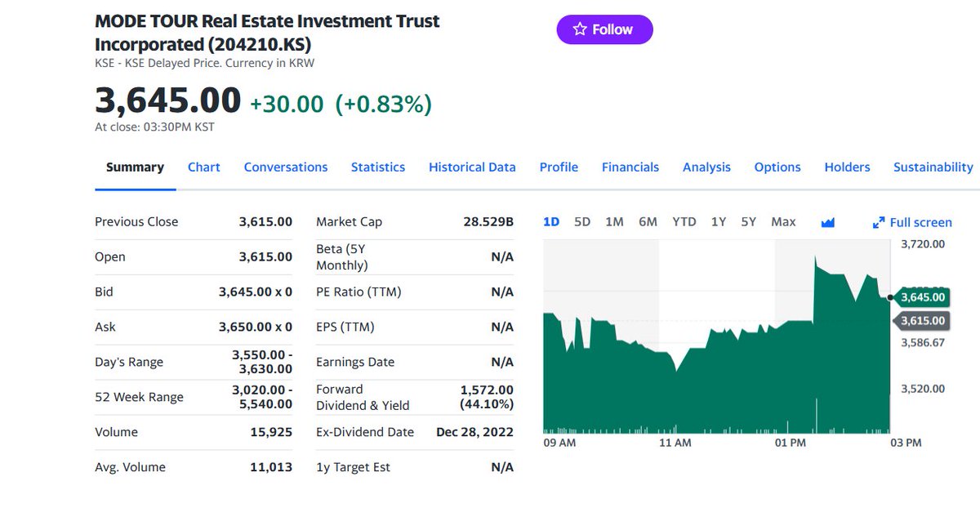The width and height of the screenshot is (980, 508).
Task: Click the Forward Dividend & Yield value
Action: 487,397
